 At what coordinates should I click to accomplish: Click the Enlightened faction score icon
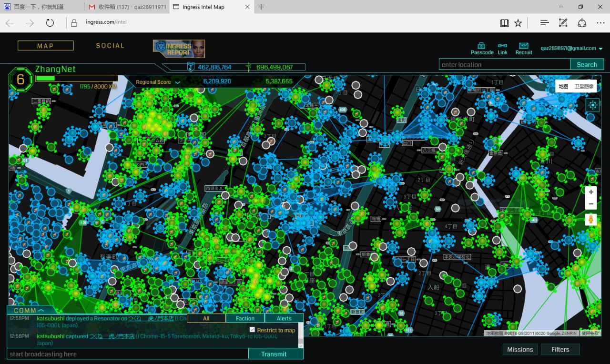click(x=248, y=67)
